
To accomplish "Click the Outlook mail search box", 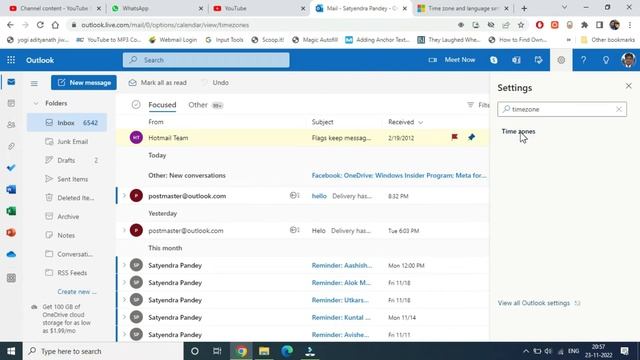I will click(206, 60).
